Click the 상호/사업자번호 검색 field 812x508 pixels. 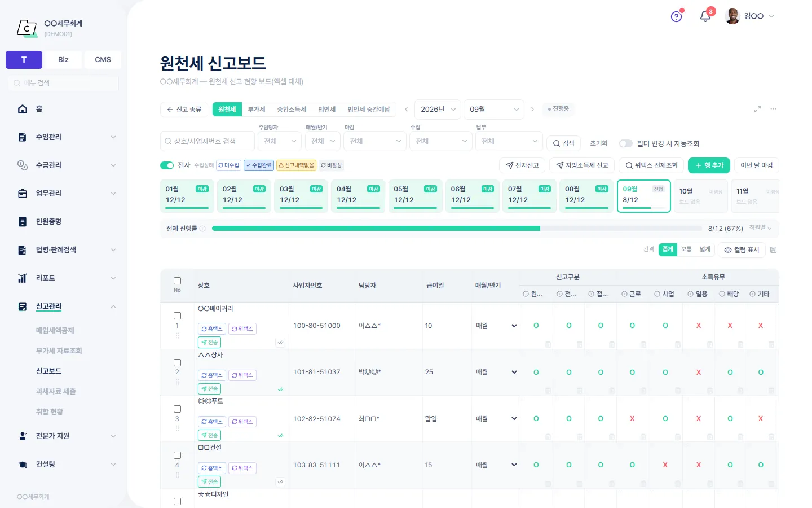click(207, 141)
